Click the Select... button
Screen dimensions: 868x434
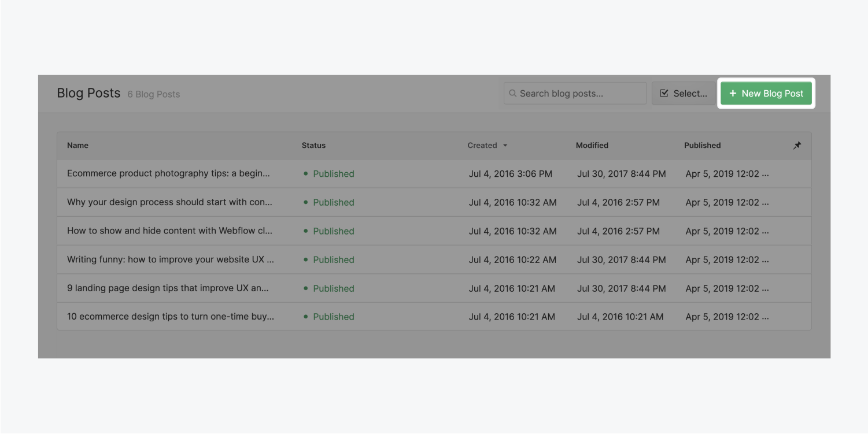pyautogui.click(x=684, y=93)
